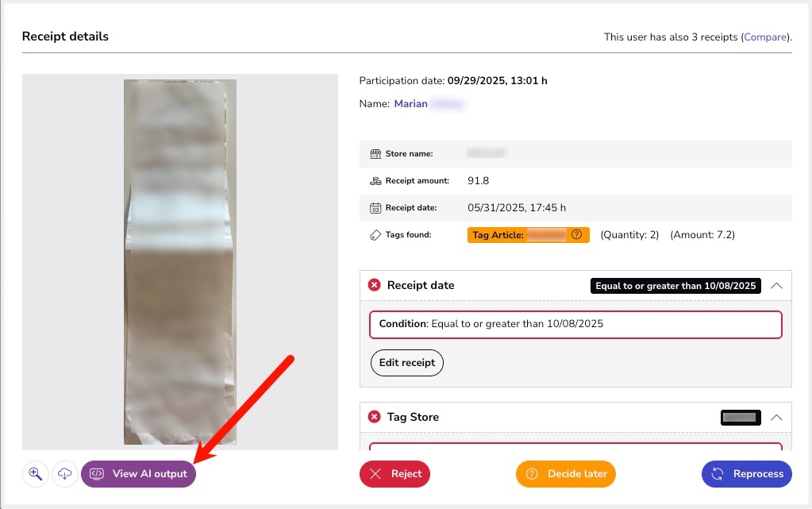
Task: Click the tag icon beside Tags found
Action: pyautogui.click(x=375, y=235)
